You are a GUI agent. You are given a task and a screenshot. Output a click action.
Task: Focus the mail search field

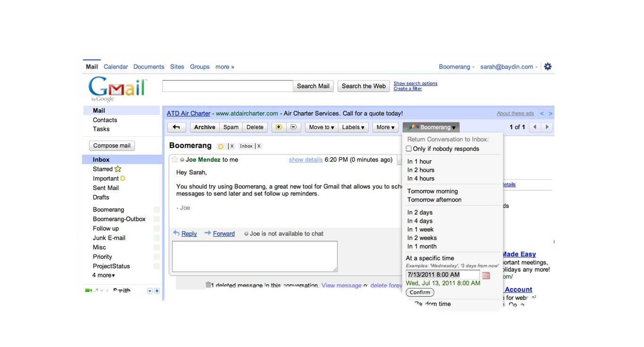(x=228, y=86)
